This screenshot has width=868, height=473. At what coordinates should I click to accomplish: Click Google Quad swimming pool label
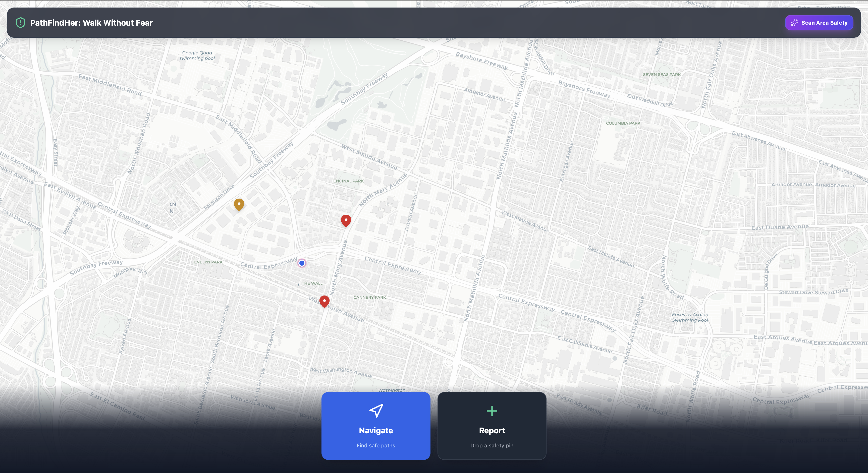tap(197, 55)
